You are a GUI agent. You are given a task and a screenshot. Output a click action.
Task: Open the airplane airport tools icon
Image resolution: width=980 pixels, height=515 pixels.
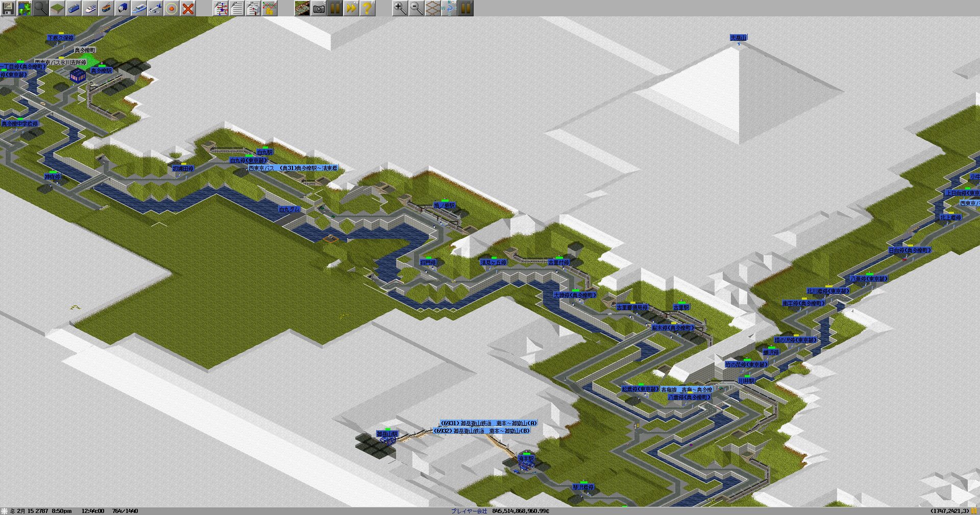(x=155, y=8)
